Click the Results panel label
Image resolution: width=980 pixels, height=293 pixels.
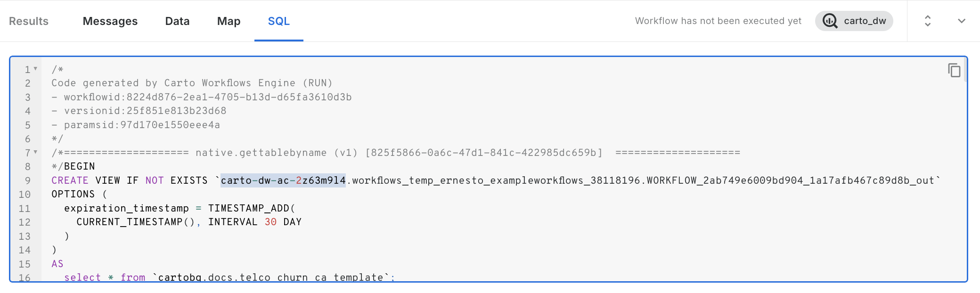tap(29, 21)
